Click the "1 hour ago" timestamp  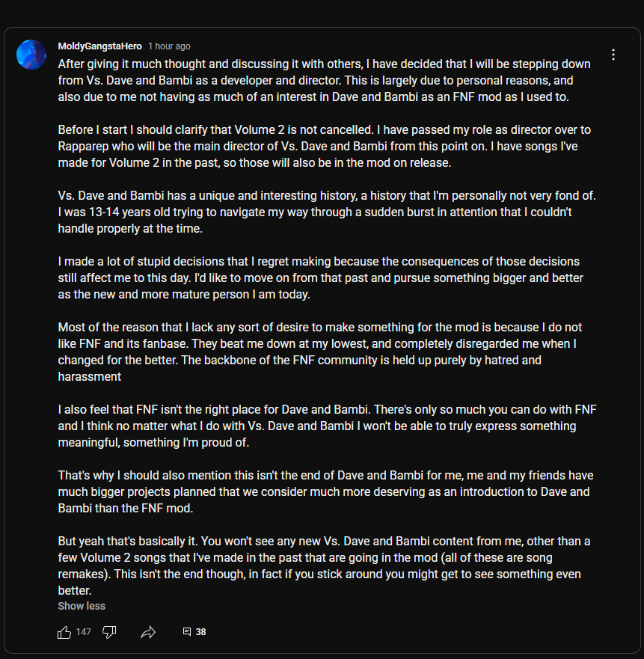coord(169,46)
